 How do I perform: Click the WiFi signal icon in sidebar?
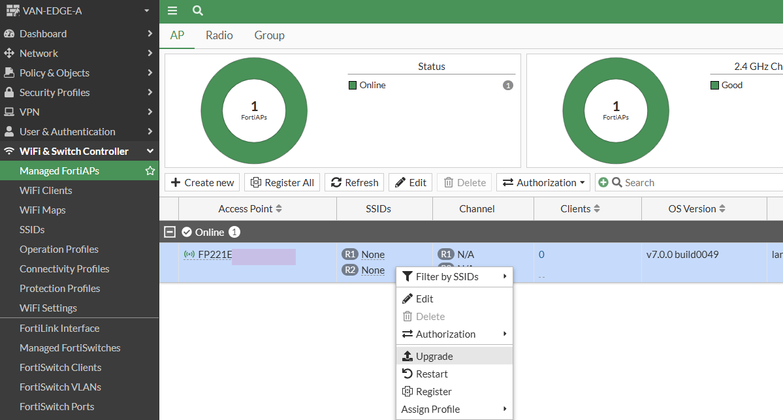[9, 151]
